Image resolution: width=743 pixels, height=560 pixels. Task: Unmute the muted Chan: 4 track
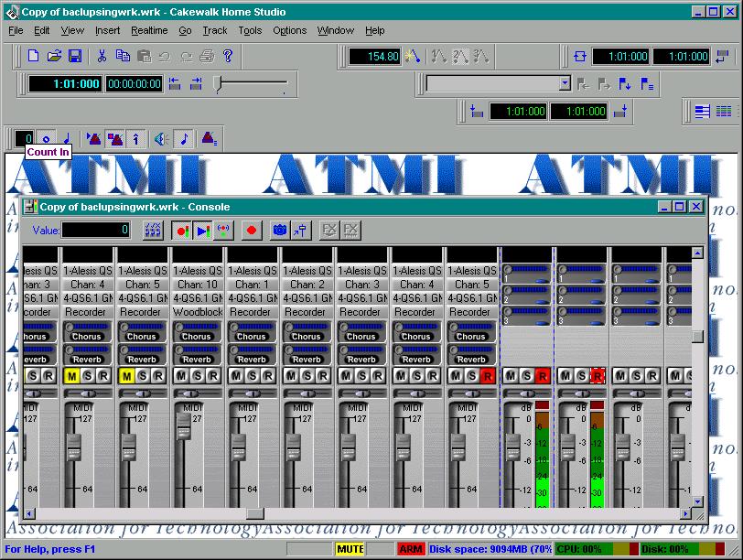72,376
